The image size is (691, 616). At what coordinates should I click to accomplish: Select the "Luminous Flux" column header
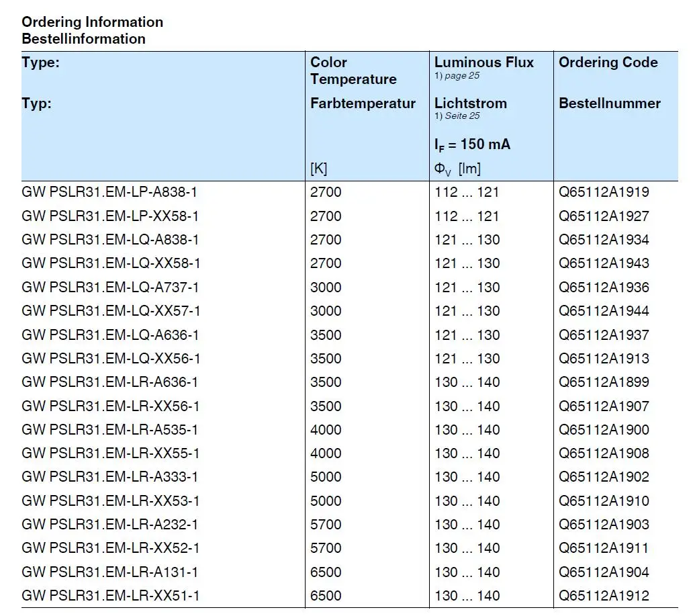(x=483, y=62)
